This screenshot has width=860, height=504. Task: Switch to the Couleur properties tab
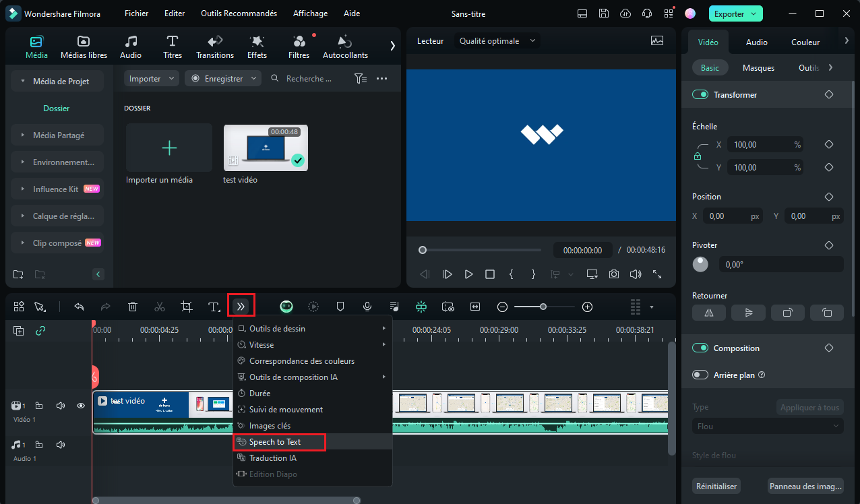tap(805, 42)
